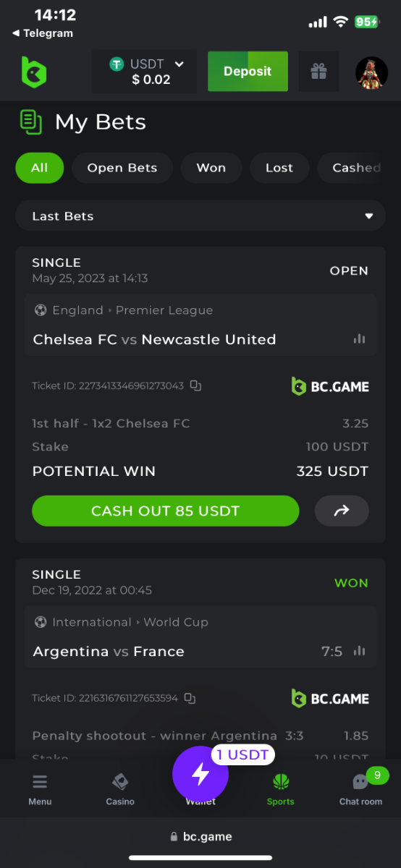Open the profile avatar picture

pyautogui.click(x=371, y=72)
